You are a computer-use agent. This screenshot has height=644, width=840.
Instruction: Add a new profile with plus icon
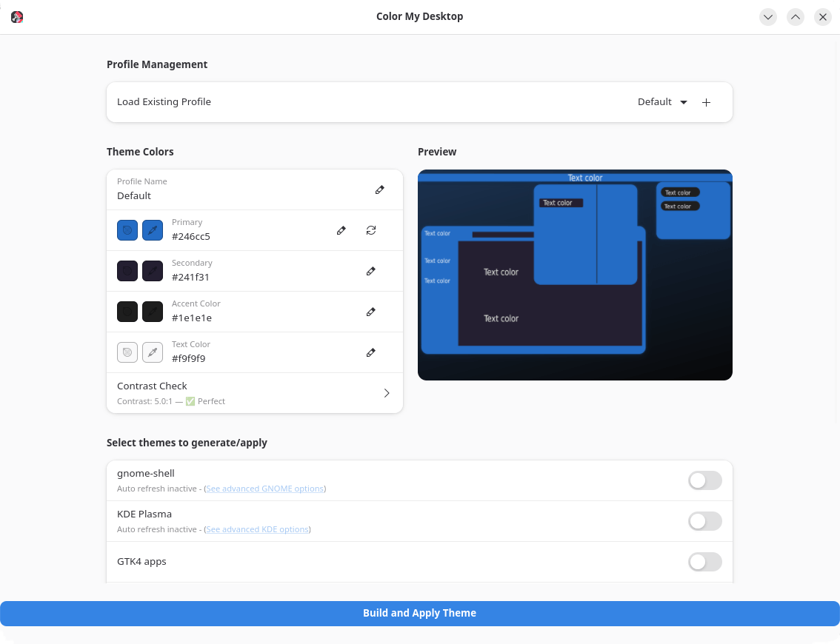(x=706, y=102)
